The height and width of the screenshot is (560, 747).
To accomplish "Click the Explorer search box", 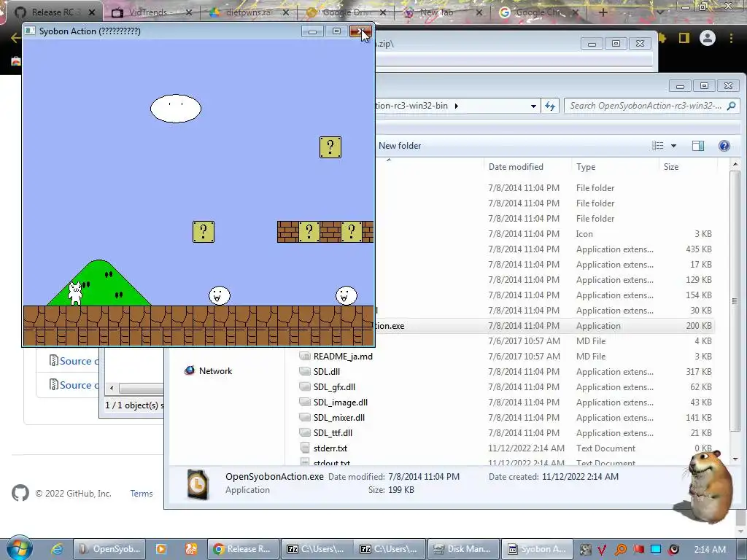I will [651, 106].
